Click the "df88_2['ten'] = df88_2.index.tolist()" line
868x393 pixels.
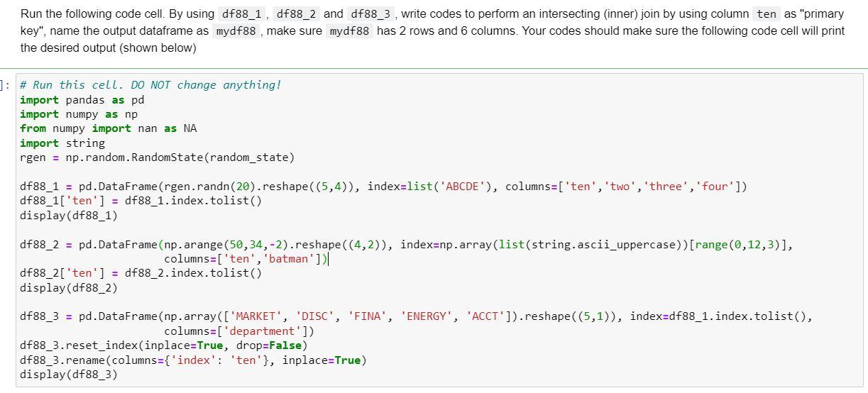[141, 273]
